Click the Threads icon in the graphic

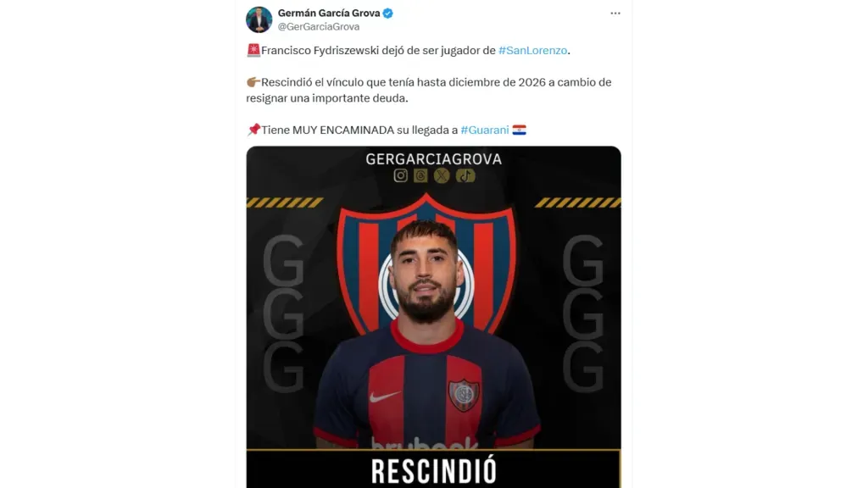click(420, 176)
